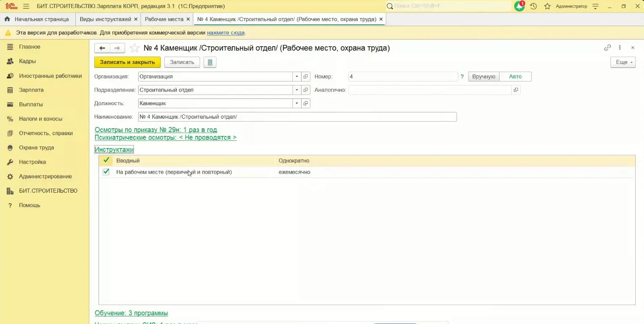Open the Еще dropdown menu

623,62
